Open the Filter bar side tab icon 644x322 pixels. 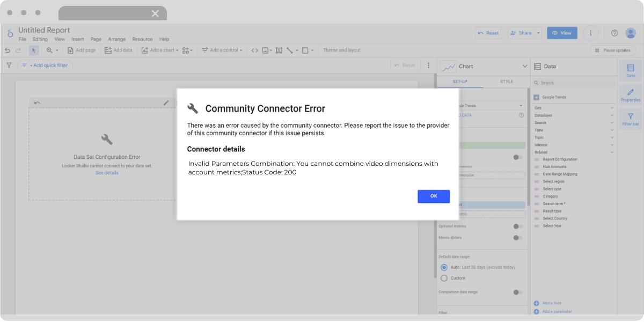pos(631,119)
